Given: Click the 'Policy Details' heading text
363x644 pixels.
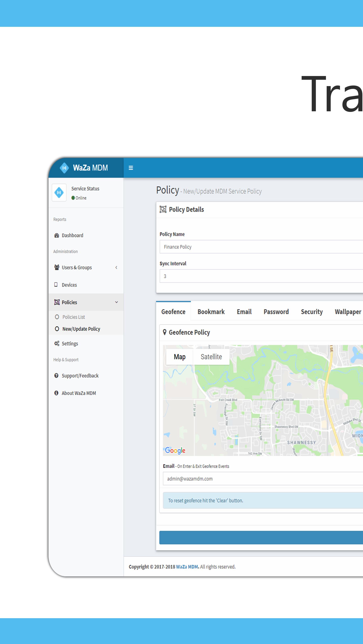Looking at the screenshot, I should coord(186,209).
